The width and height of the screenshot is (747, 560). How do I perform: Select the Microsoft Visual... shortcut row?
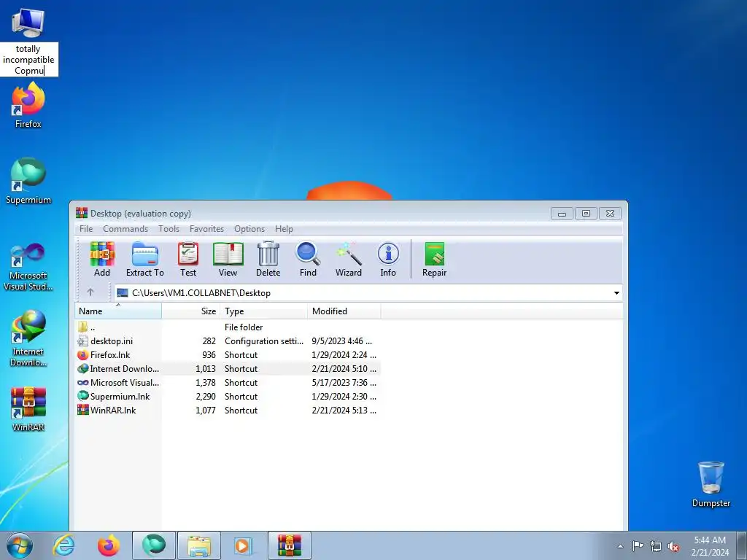(x=228, y=382)
